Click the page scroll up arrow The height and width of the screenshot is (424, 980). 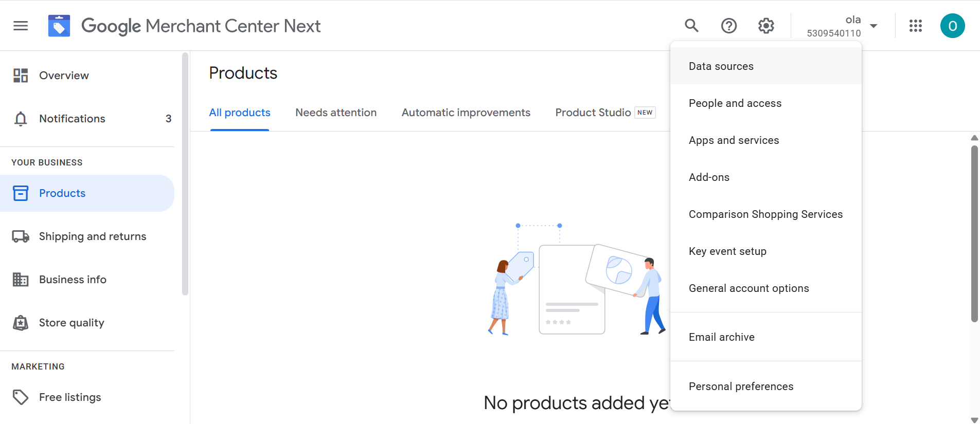point(974,138)
